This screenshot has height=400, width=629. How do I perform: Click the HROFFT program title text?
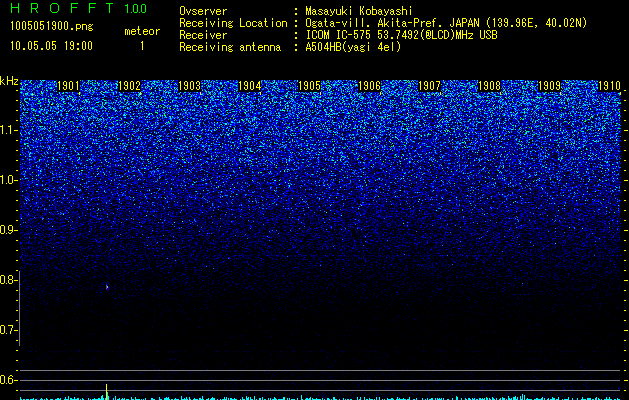(x=62, y=8)
